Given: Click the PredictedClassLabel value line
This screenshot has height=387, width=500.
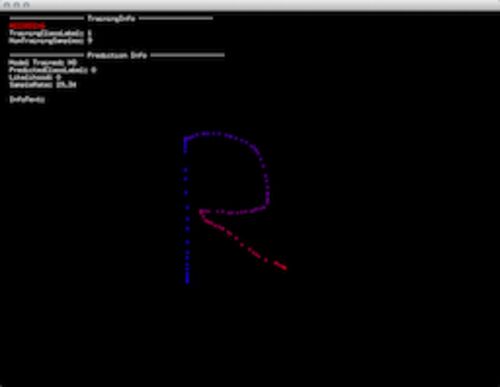Looking at the screenshot, I should (52, 70).
